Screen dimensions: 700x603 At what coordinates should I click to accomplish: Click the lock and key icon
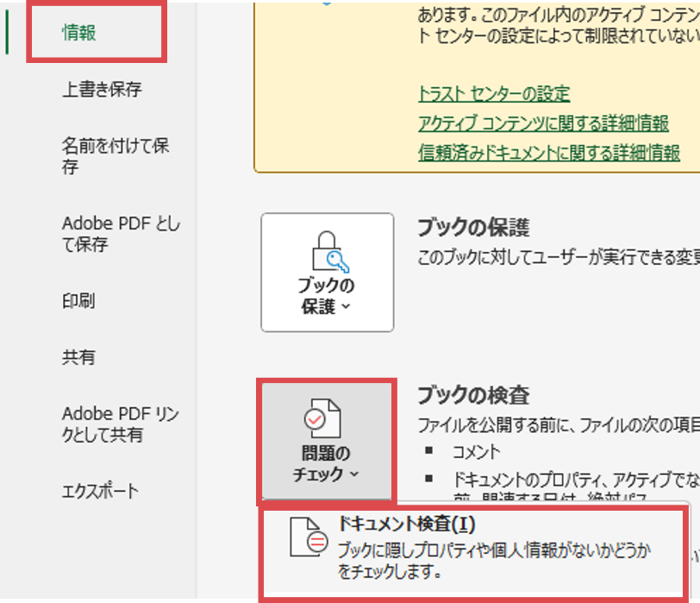click(x=330, y=252)
